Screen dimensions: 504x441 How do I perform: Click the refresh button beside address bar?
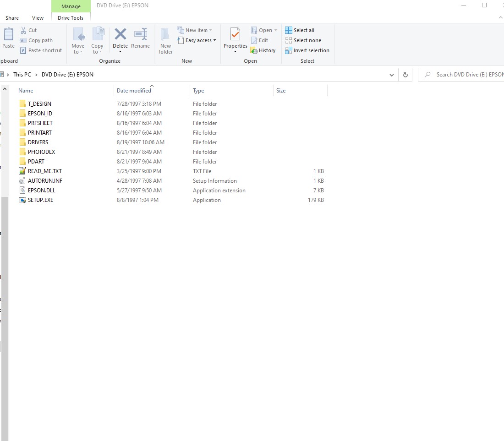point(405,75)
